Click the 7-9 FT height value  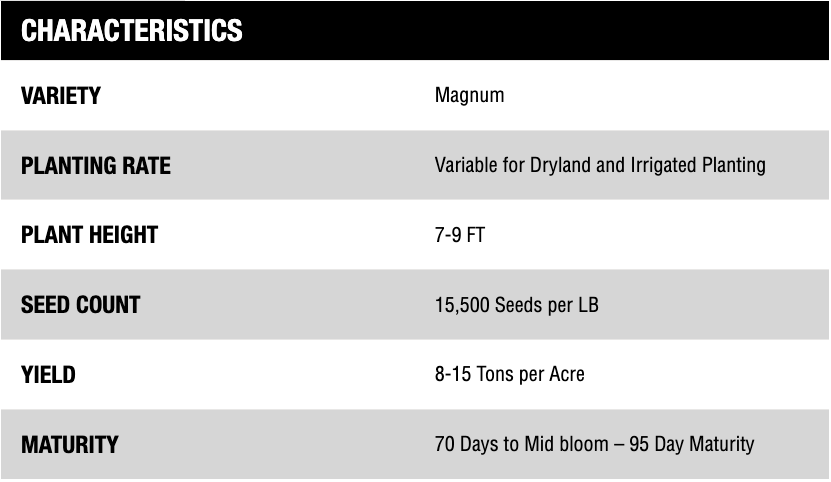pos(460,235)
